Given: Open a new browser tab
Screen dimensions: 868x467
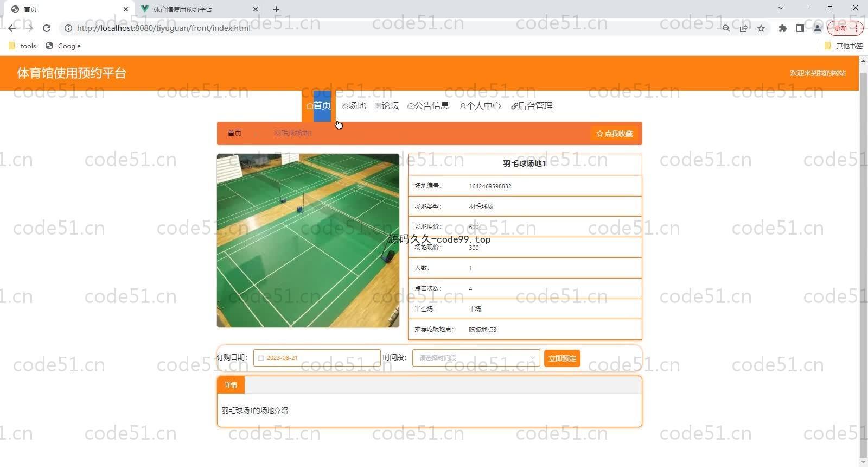Looking at the screenshot, I should point(276,9).
